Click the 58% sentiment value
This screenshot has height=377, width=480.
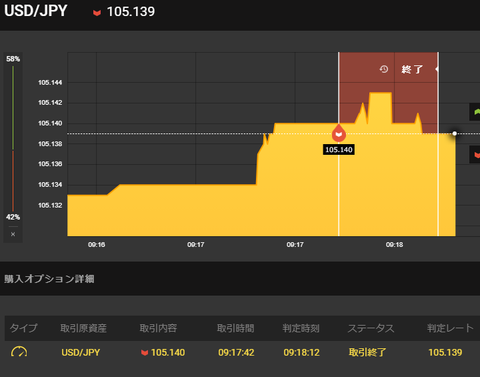tap(13, 59)
